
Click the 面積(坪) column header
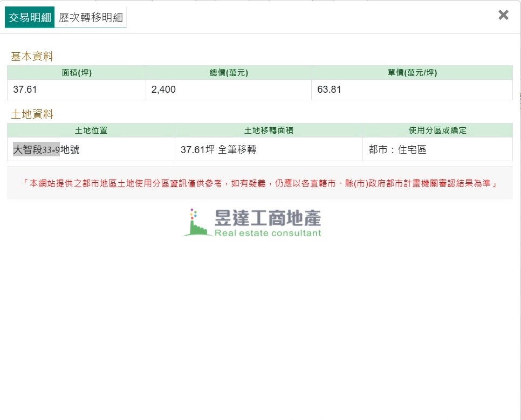coord(77,73)
